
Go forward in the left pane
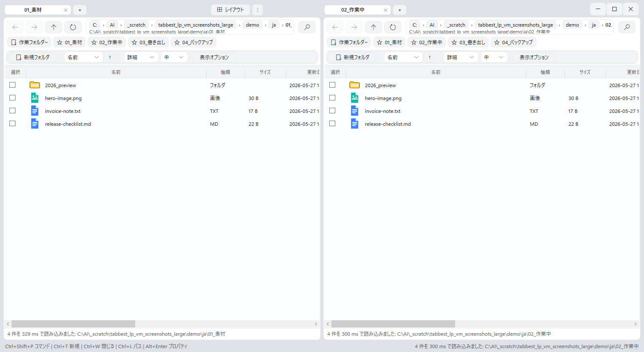pyautogui.click(x=34, y=27)
